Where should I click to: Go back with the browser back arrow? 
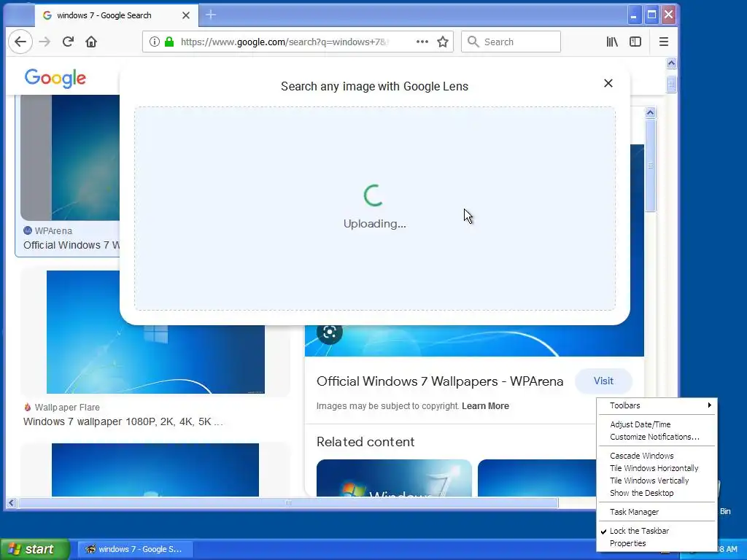pos(20,42)
